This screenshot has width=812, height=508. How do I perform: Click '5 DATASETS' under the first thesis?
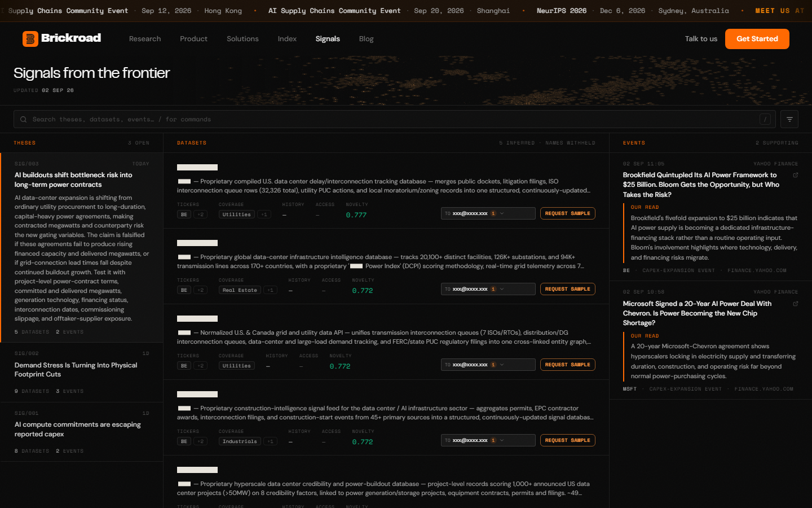tap(32, 332)
